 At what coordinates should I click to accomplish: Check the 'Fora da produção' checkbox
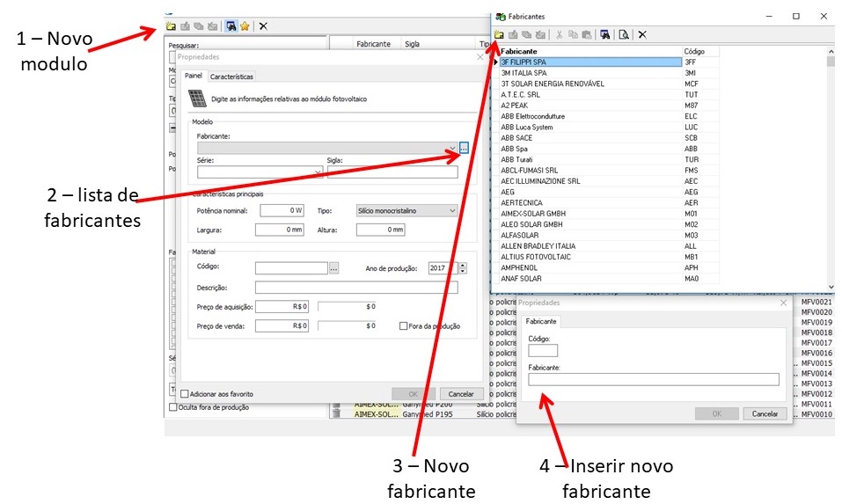click(x=404, y=325)
